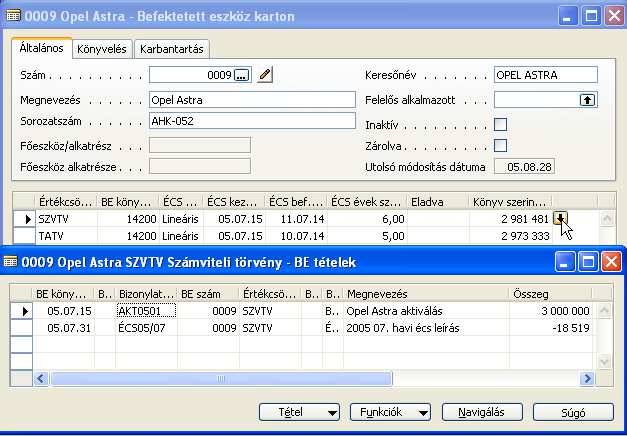Click vertical scroll up arrow in BE tételek grid
The width and height of the screenshot is (627, 436).
click(604, 310)
